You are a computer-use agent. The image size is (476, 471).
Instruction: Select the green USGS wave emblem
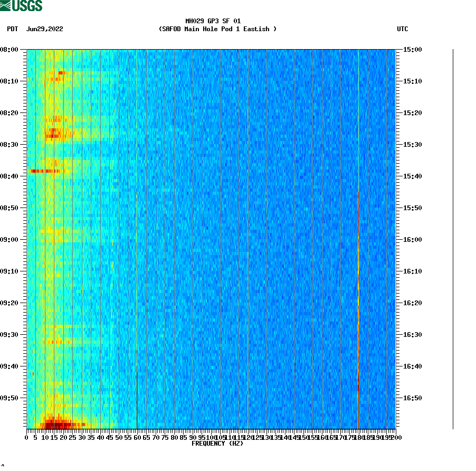6,5
